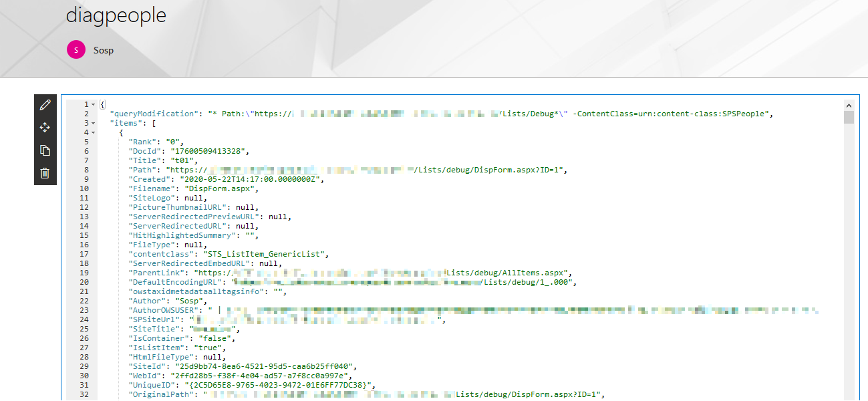Screen dimensions: 868x401
Task: Click the AuthorOWSUSER key
Action: (164, 310)
